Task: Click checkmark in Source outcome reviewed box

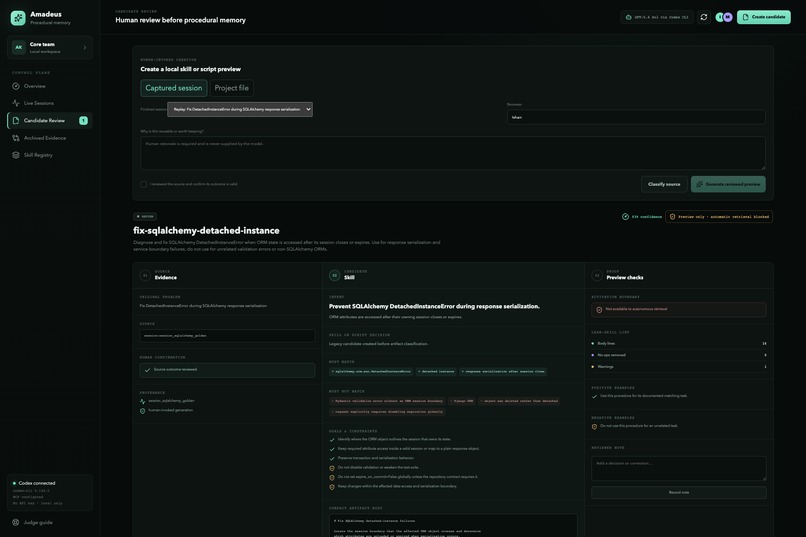Action: point(148,370)
